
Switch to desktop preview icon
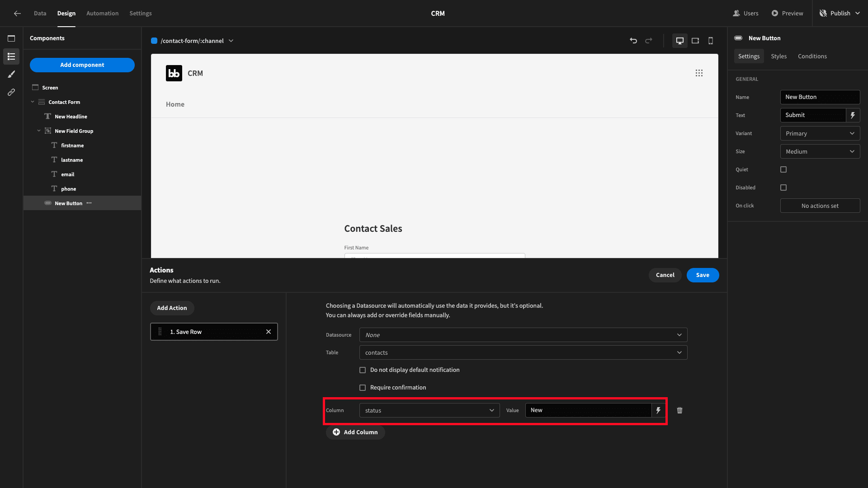coord(679,41)
